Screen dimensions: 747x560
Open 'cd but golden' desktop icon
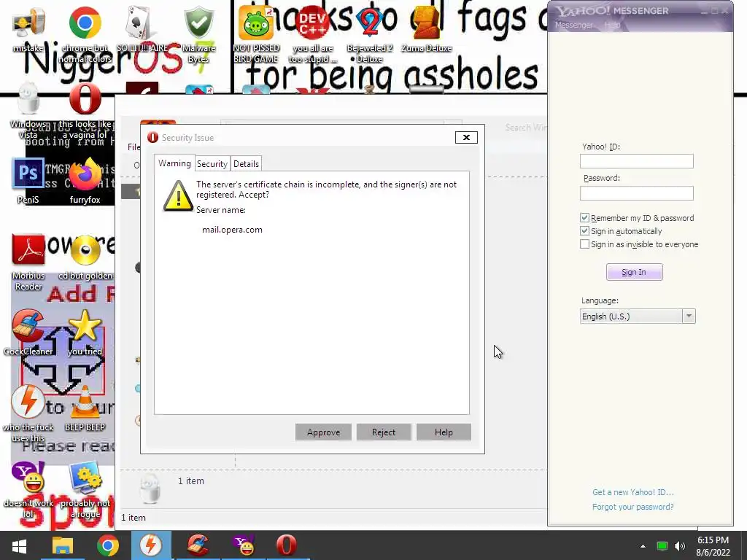(85, 257)
